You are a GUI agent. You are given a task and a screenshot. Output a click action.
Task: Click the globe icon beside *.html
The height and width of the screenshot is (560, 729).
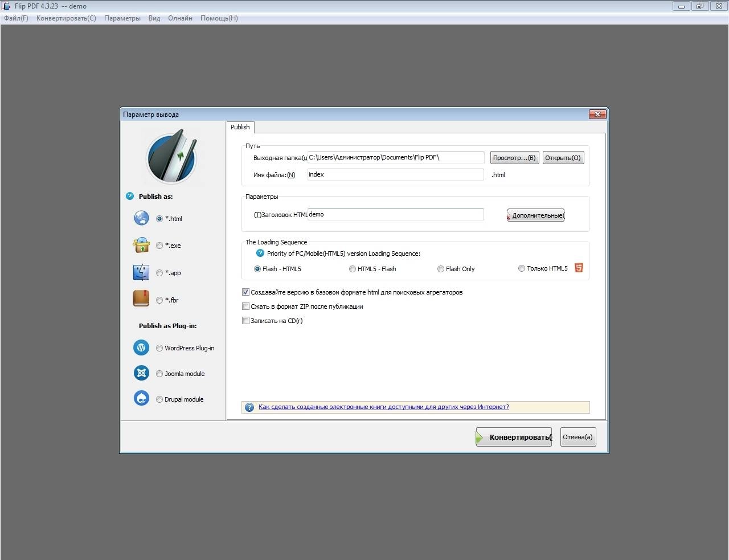point(141,218)
